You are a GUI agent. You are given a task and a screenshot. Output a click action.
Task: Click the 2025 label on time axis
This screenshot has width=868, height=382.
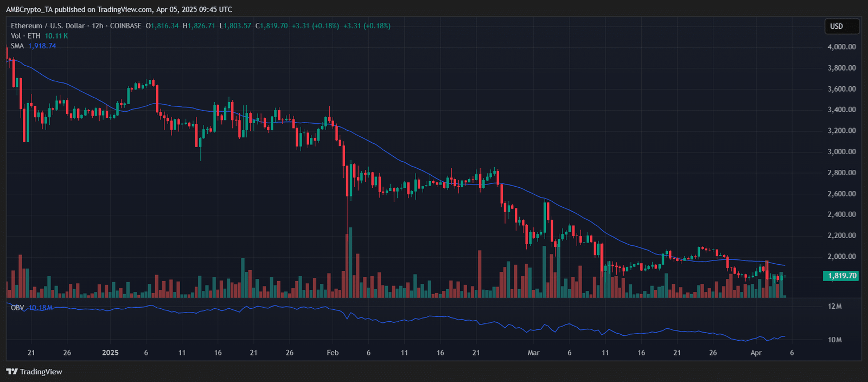click(x=110, y=353)
